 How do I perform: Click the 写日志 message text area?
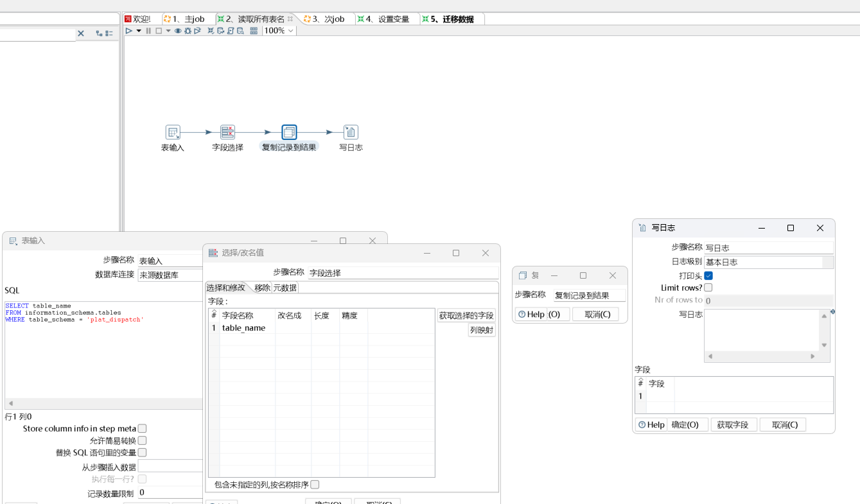761,330
